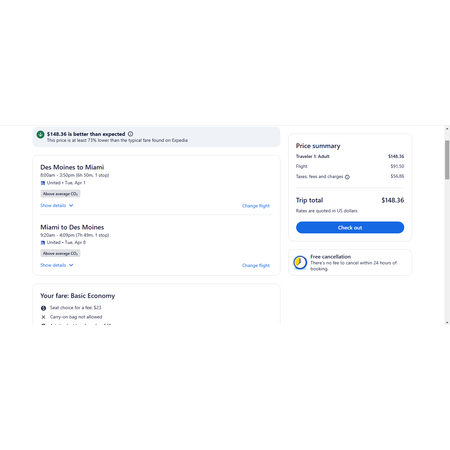
Task: Click United logo on Des Moines to Miami
Action: click(x=43, y=183)
